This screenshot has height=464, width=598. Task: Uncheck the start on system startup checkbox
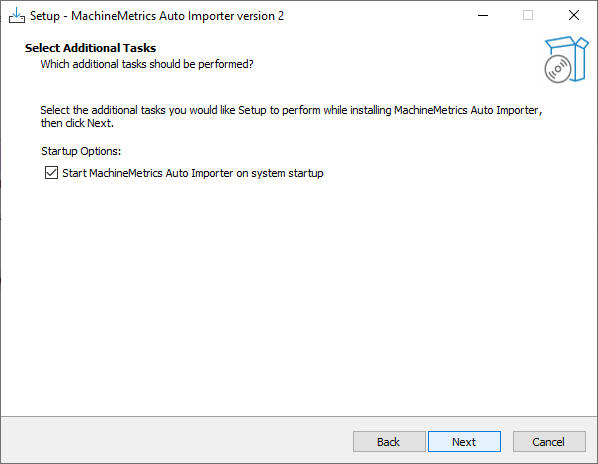tap(51, 173)
